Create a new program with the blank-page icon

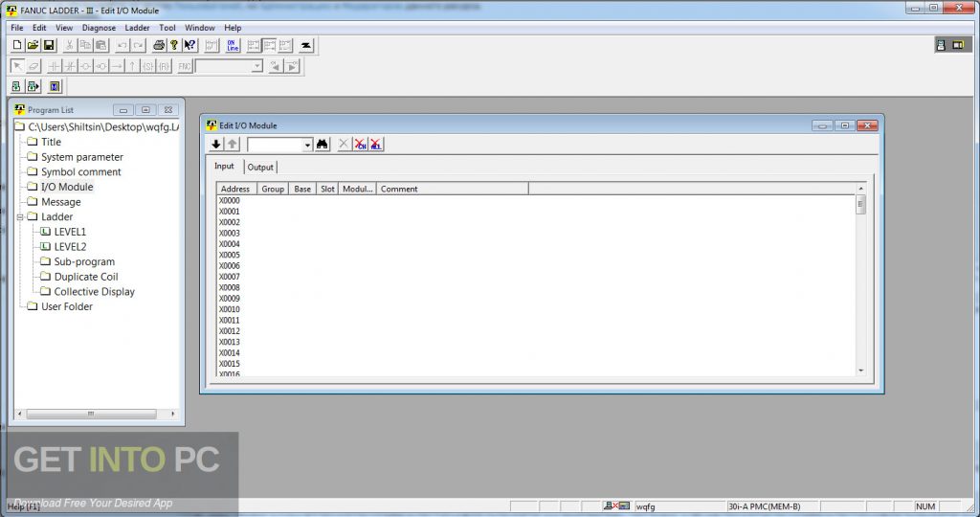pos(17,45)
